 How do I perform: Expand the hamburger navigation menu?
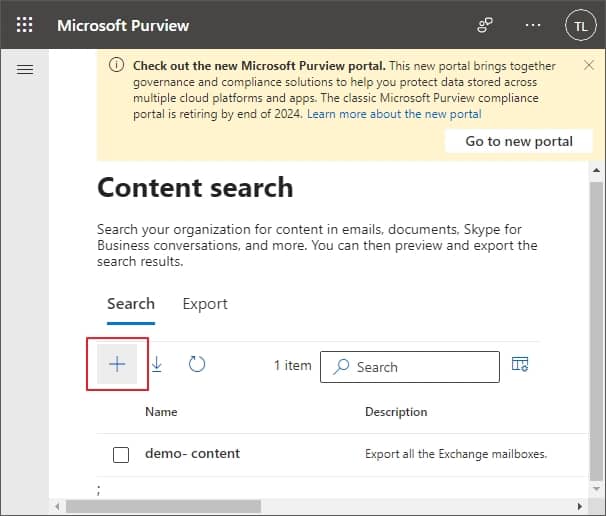[x=25, y=70]
